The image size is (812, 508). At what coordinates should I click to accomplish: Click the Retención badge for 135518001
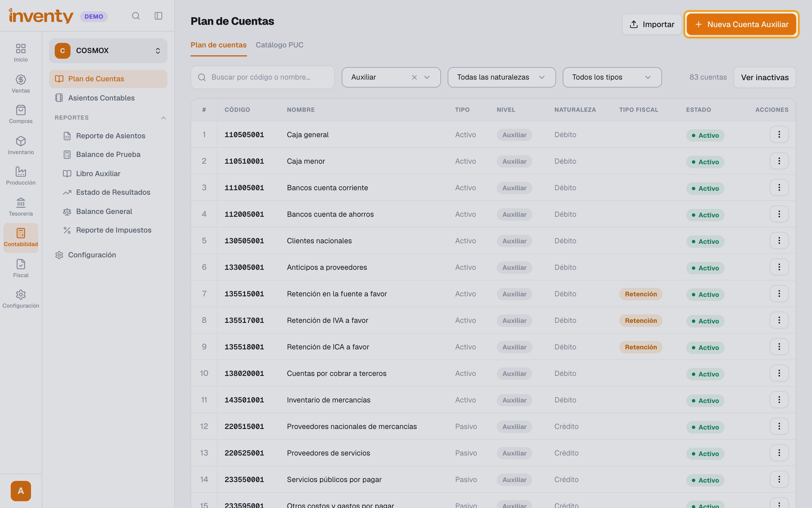click(x=641, y=347)
